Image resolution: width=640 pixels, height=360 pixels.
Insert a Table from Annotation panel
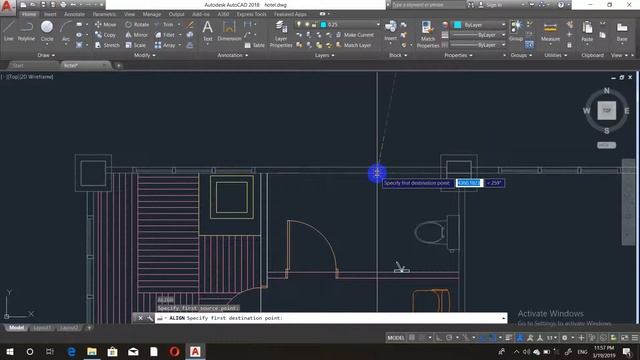point(254,45)
